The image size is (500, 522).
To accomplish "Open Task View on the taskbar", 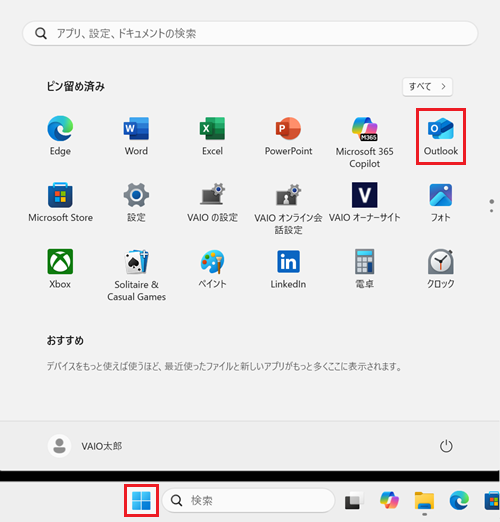I will pyautogui.click(x=354, y=500).
